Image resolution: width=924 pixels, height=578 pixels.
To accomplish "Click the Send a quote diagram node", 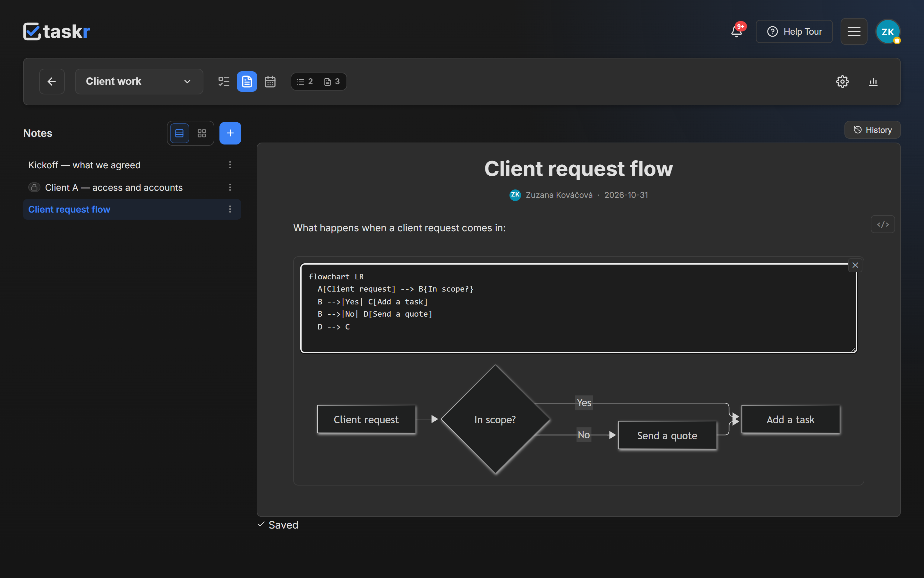I will point(667,435).
